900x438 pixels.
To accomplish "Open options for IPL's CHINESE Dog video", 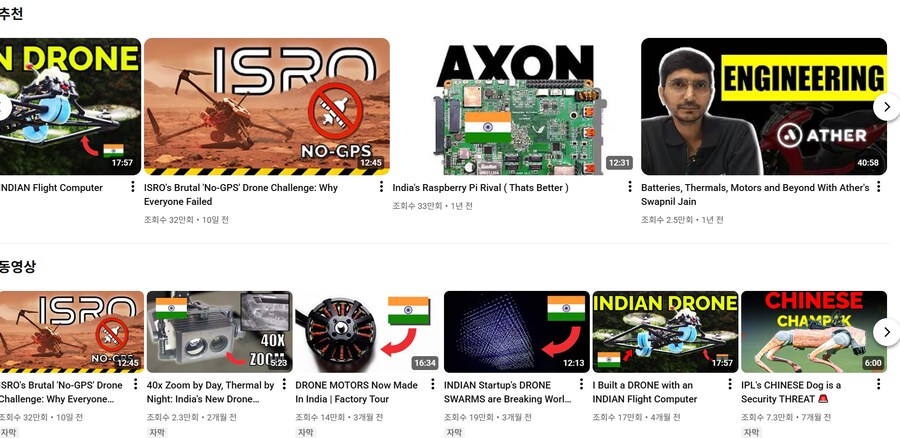I will click(878, 385).
